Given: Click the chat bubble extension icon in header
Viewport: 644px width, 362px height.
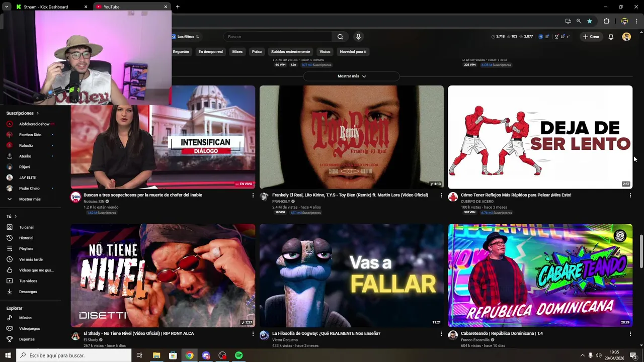Looking at the screenshot, I should coord(563,37).
